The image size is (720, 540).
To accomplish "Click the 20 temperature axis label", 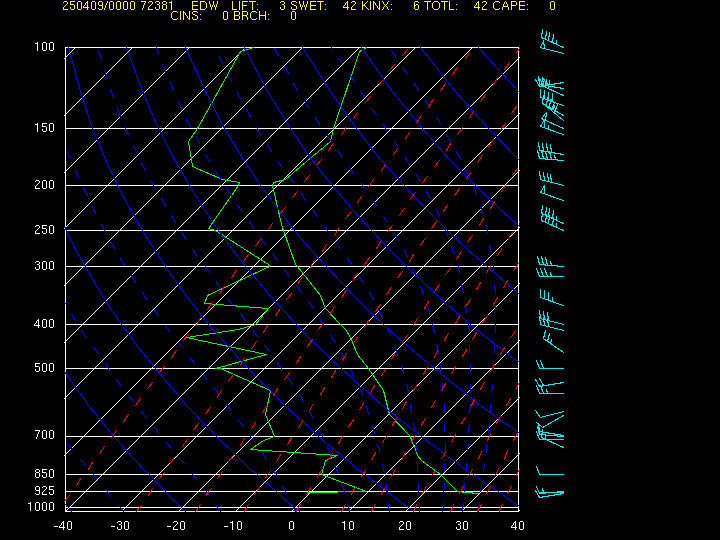I will click(405, 526).
